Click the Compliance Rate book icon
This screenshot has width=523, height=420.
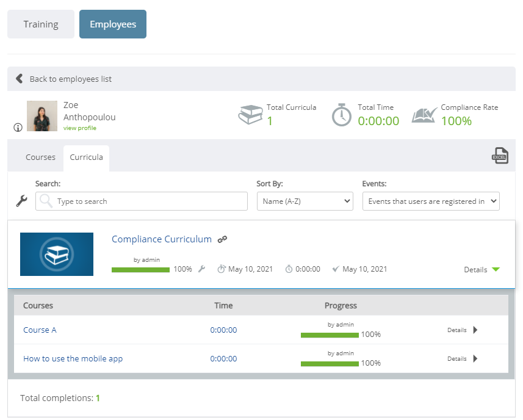coord(424,115)
